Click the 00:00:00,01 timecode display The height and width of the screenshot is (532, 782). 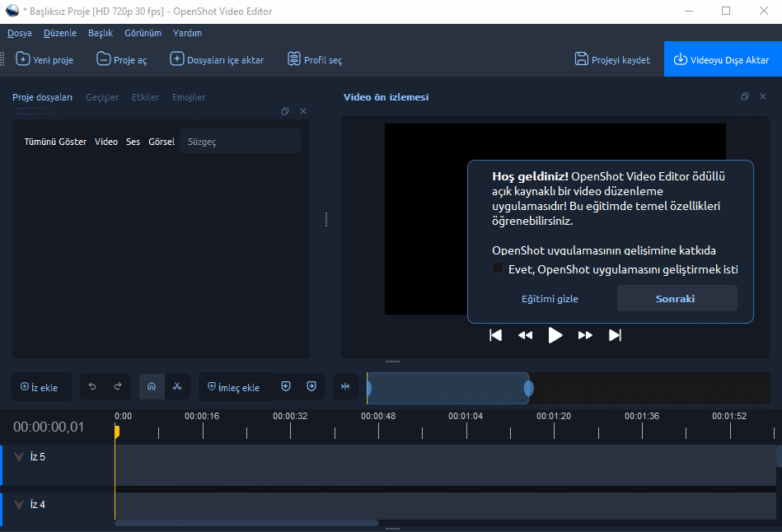49,427
